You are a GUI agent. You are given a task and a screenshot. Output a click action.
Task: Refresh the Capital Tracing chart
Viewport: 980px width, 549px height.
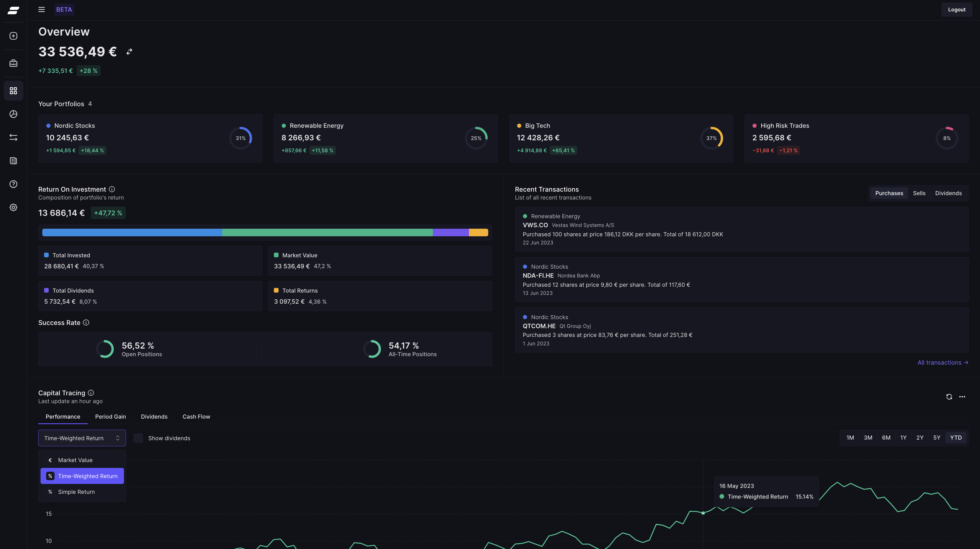click(949, 397)
